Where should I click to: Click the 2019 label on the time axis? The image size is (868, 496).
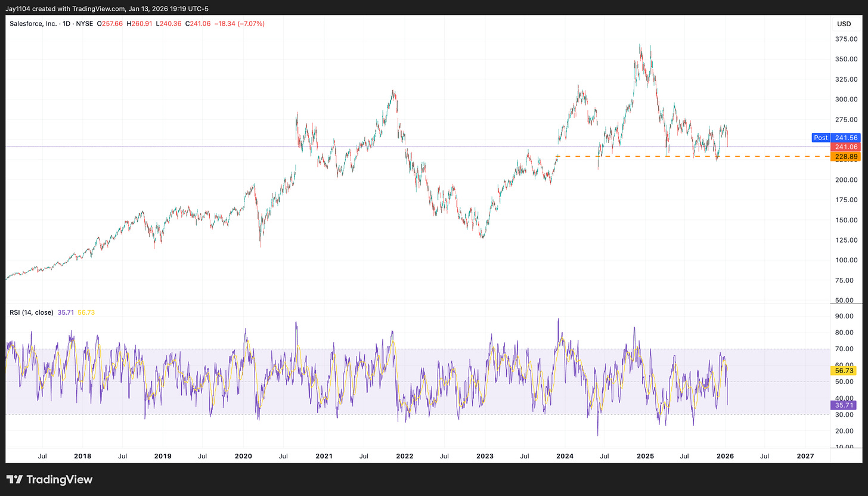[x=163, y=456]
